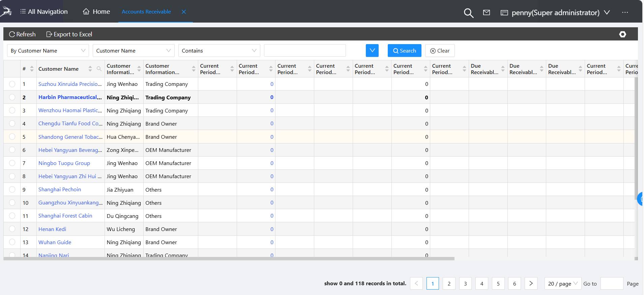This screenshot has height=295, width=644.
Task: Open the global search magnifier icon
Action: click(468, 13)
